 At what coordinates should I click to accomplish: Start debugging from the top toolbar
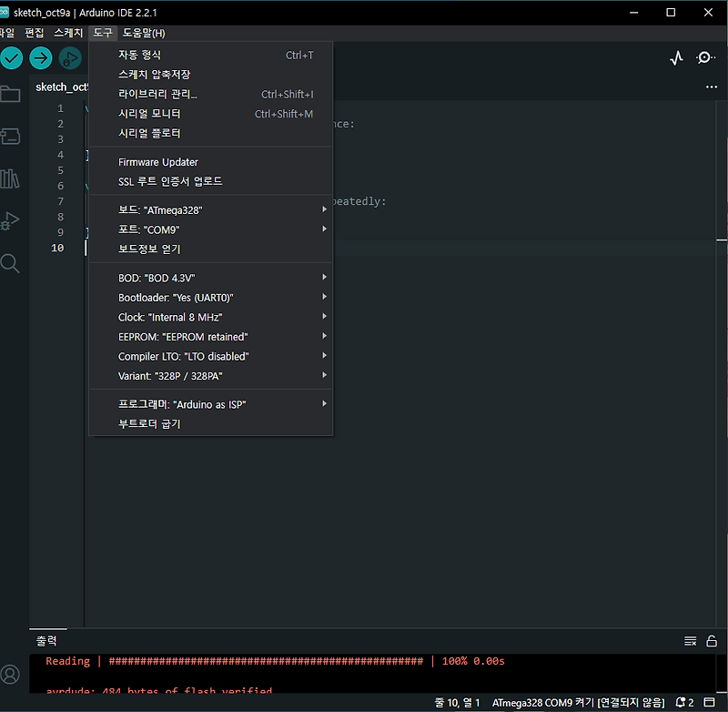click(x=70, y=57)
